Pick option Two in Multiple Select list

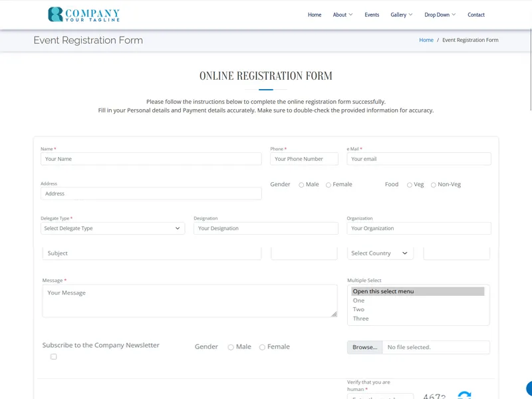tap(359, 309)
